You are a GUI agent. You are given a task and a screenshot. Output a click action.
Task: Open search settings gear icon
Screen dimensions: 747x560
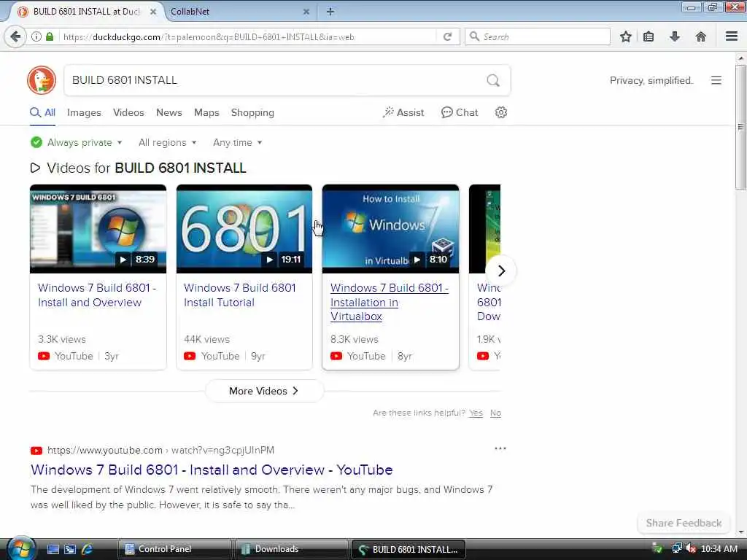click(x=500, y=112)
